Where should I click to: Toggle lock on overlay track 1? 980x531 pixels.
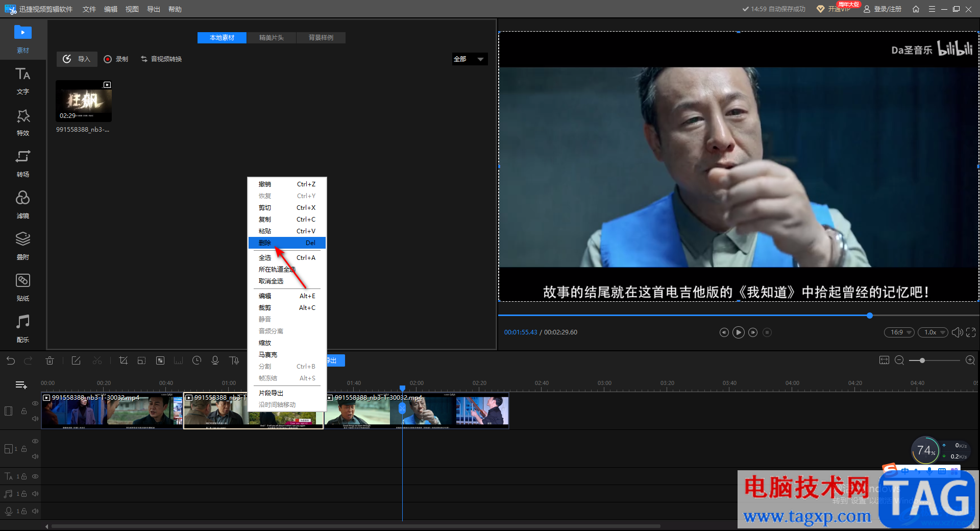click(x=24, y=449)
